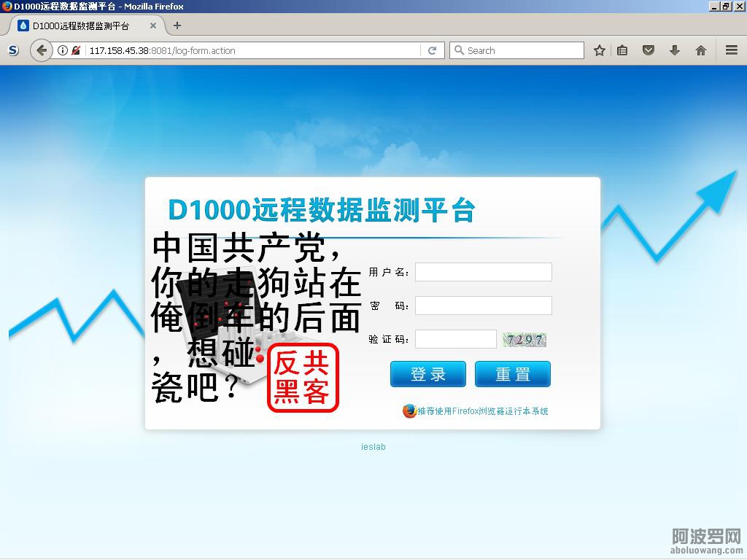Click the 7297 captcha image to refresh
This screenshot has width=747, height=560.
pyautogui.click(x=525, y=340)
